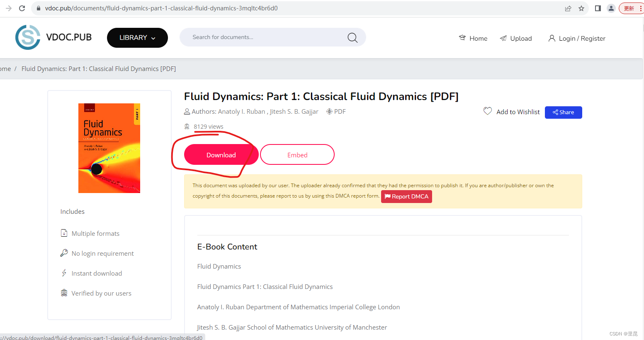Click the Home icon in the navigation bar
This screenshot has height=340, width=644.
pyautogui.click(x=462, y=37)
